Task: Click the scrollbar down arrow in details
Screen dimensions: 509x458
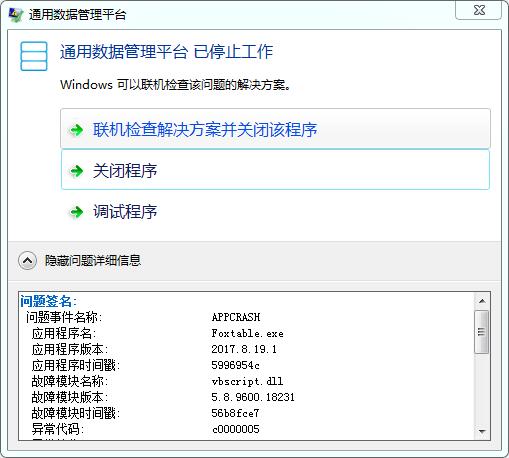Action: [482, 431]
